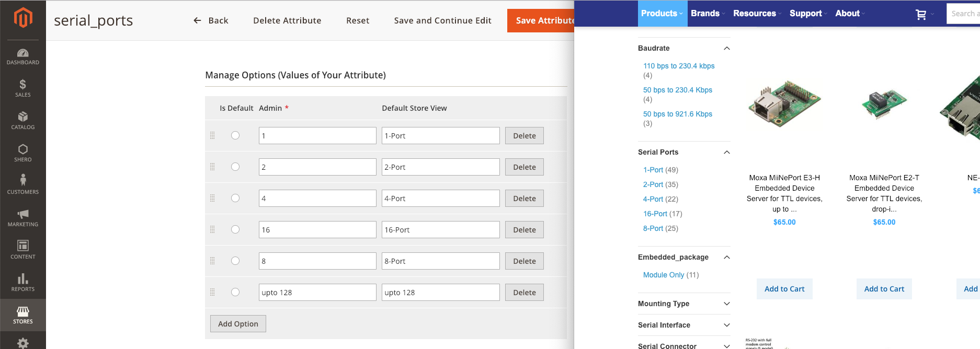Open the About menu in storefront
The width and height of the screenshot is (980, 349).
[850, 14]
